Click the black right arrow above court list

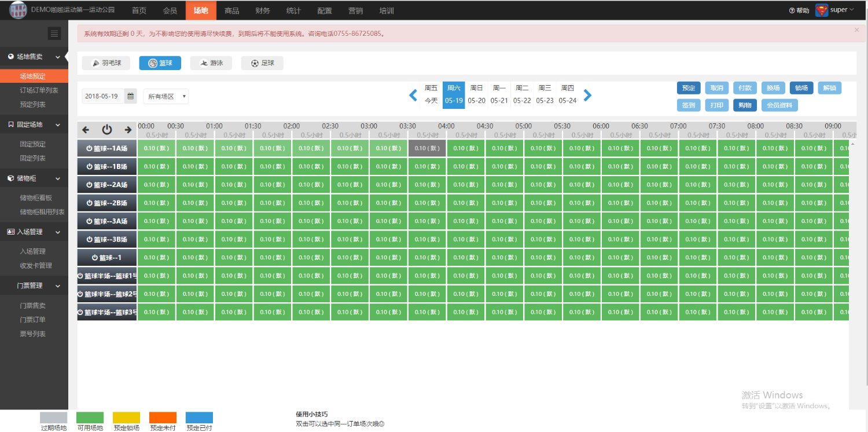128,130
